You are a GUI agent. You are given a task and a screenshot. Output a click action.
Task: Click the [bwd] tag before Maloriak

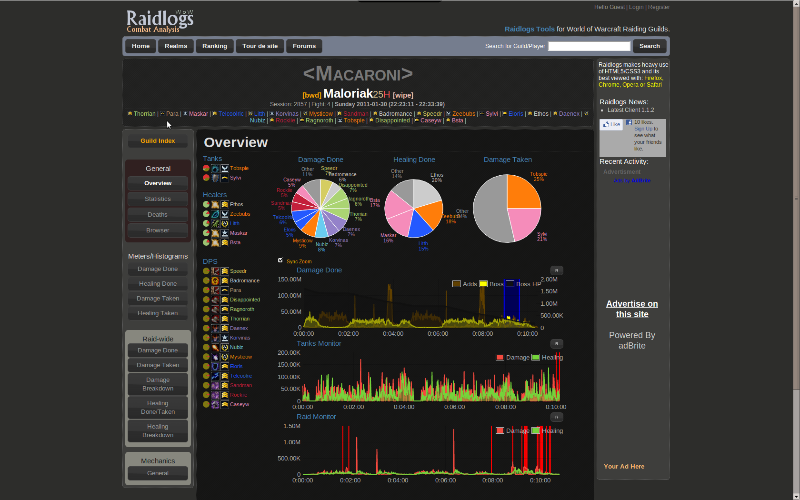(x=312, y=95)
